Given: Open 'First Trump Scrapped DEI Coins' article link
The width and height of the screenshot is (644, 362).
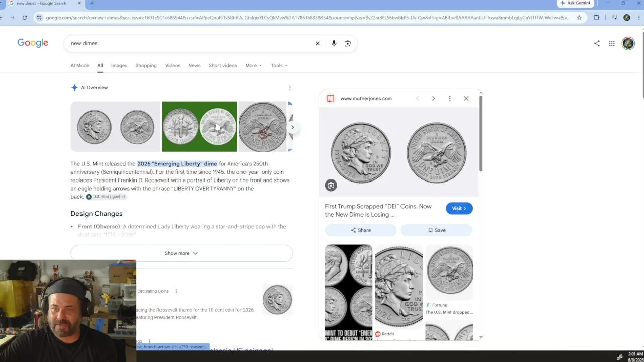Looking at the screenshot, I should (378, 210).
